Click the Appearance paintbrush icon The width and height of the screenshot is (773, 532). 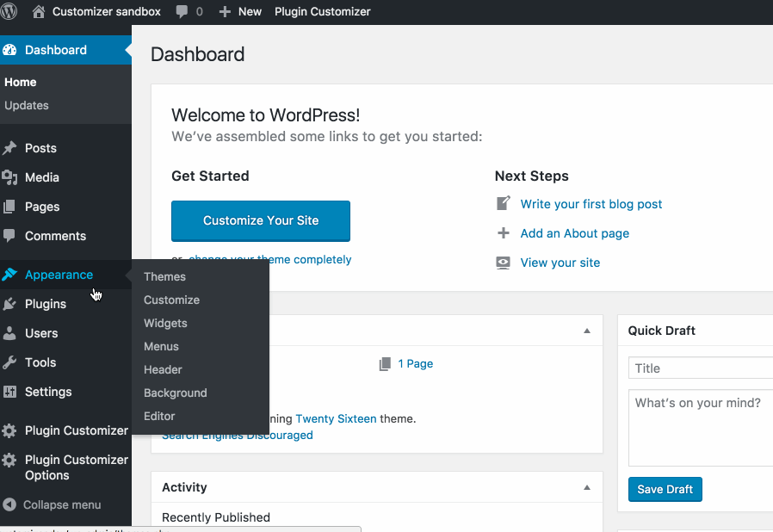9,275
